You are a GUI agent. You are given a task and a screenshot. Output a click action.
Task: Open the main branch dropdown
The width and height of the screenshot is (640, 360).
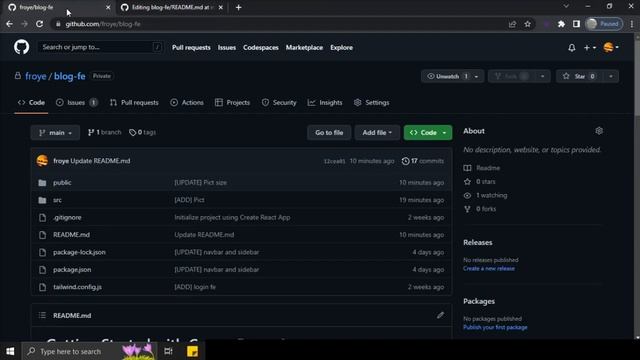pyautogui.click(x=55, y=133)
